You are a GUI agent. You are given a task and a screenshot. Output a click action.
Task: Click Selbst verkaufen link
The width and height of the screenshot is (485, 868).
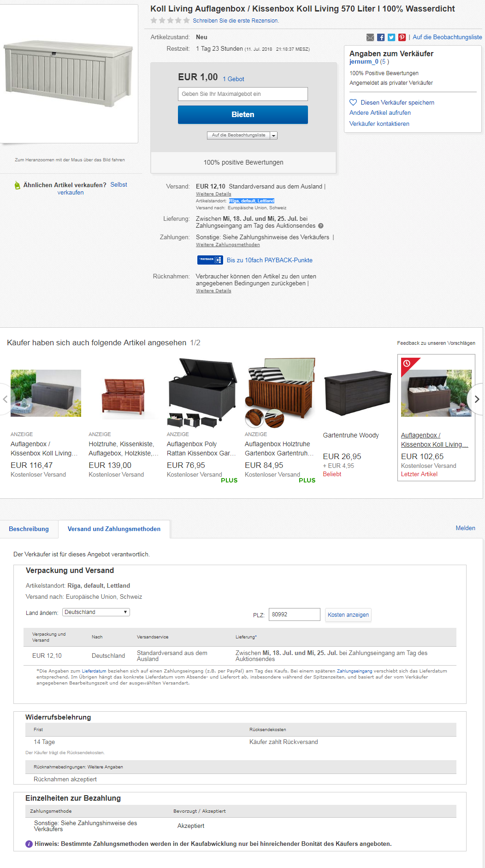tap(92, 189)
